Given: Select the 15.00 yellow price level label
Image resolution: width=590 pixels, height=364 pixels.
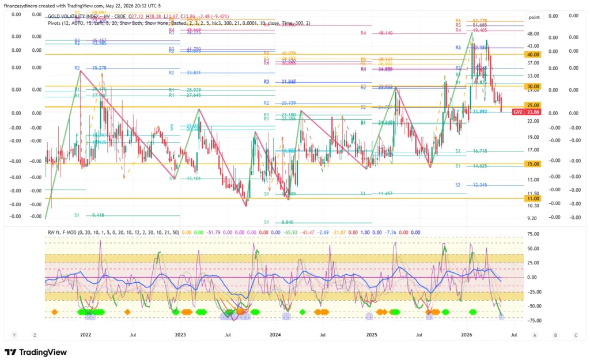Looking at the screenshot, I should (533, 164).
